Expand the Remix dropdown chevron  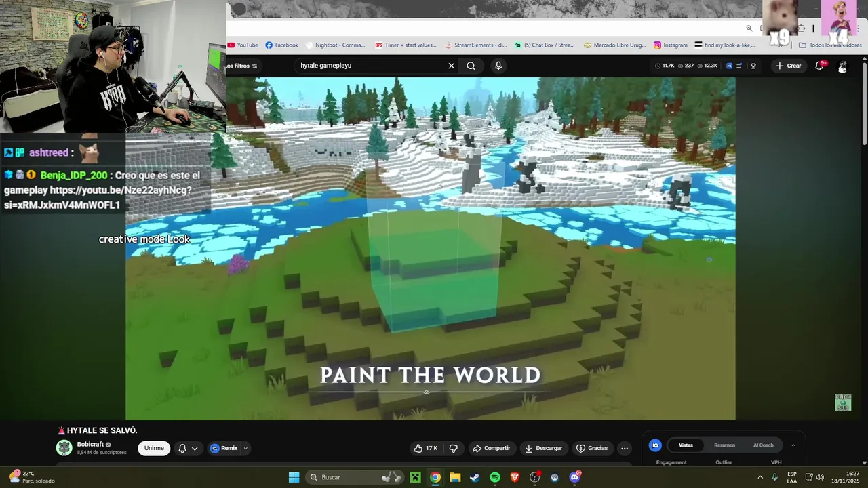245,448
